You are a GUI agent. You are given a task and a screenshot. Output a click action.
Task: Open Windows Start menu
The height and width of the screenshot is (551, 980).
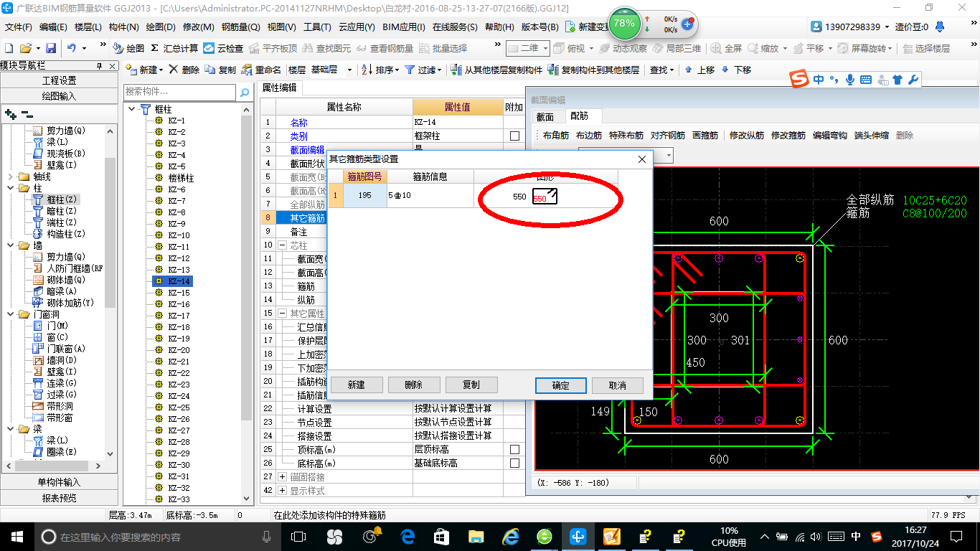(17, 537)
